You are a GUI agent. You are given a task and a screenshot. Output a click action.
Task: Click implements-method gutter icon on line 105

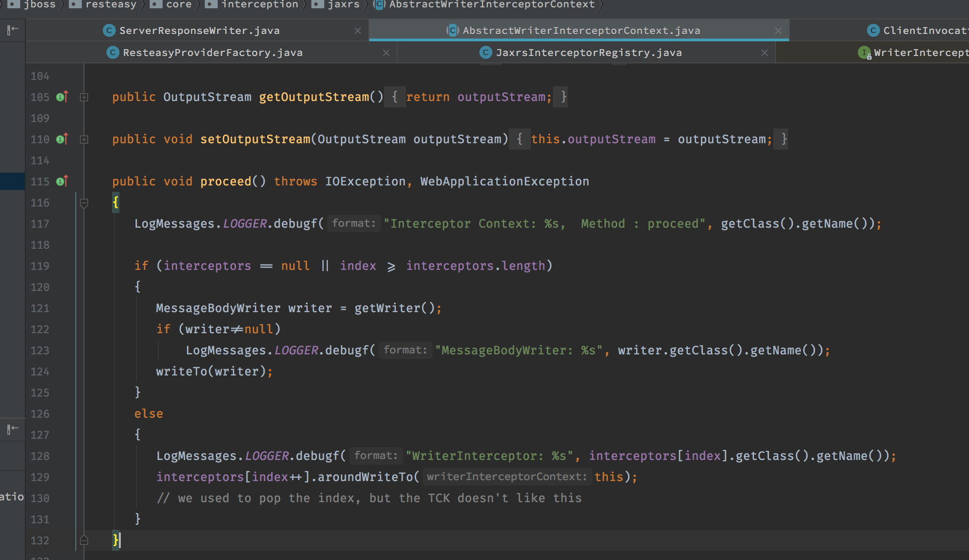coord(62,97)
